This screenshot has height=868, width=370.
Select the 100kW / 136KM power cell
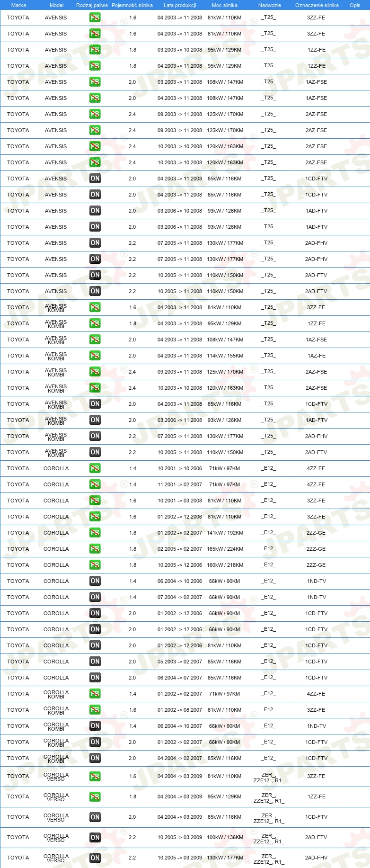click(225, 838)
